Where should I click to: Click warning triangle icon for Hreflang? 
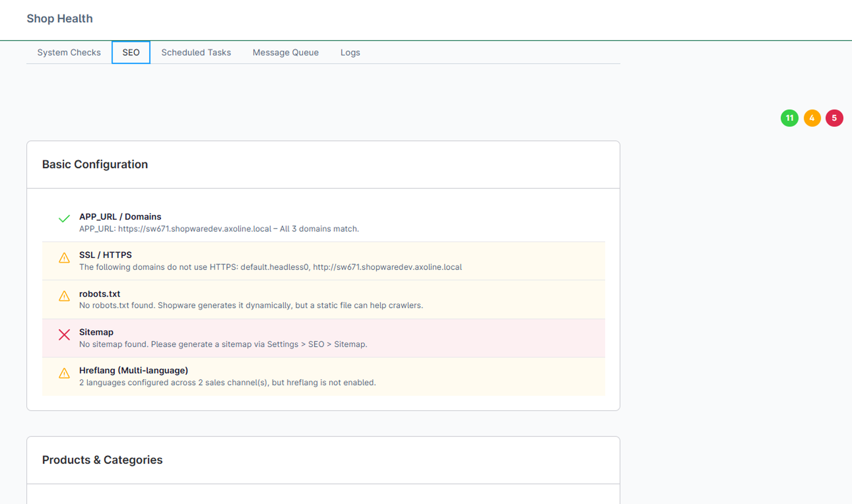[64, 373]
